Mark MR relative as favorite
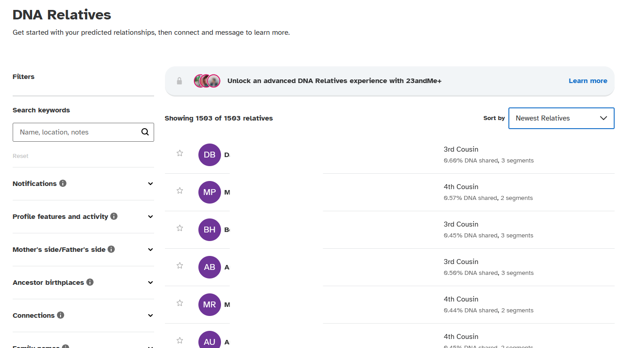Image resolution: width=644 pixels, height=348 pixels. (x=180, y=303)
